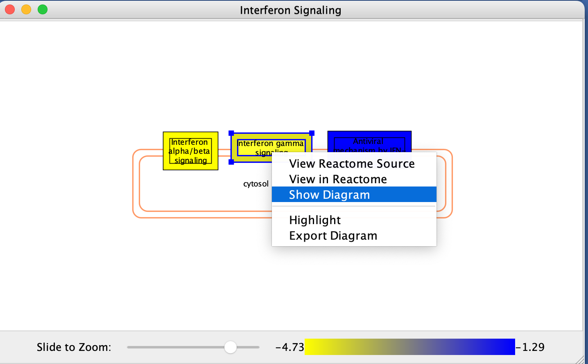Click the zoom slider track left of thumb

coord(176,347)
